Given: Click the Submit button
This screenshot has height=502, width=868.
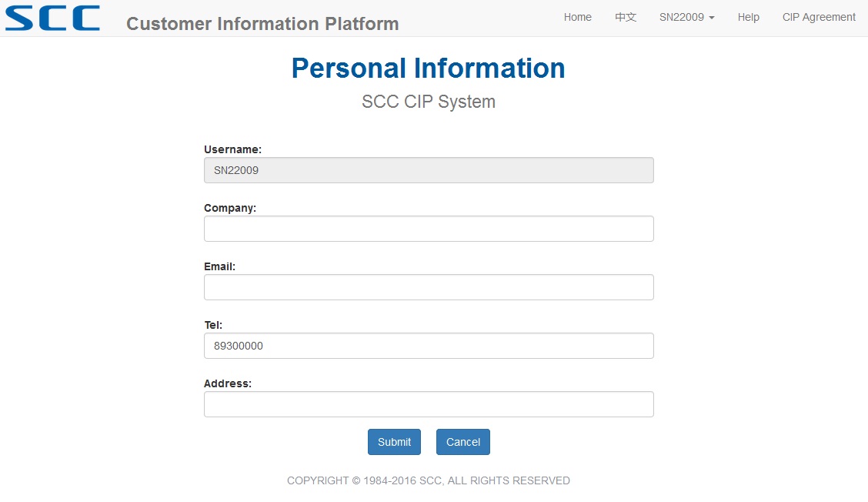Looking at the screenshot, I should (x=394, y=442).
